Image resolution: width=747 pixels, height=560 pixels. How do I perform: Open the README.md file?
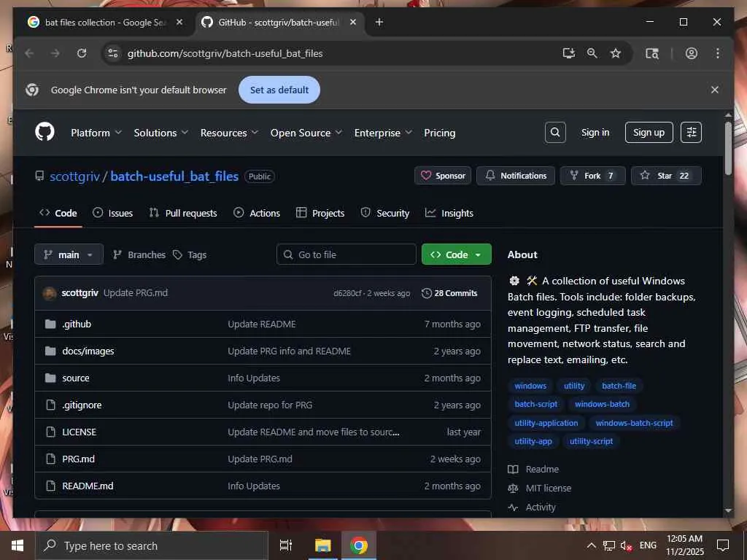tap(88, 486)
